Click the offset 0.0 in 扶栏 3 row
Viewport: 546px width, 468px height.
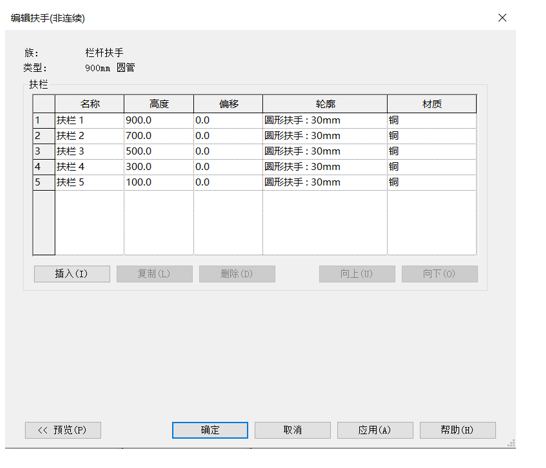(x=228, y=151)
